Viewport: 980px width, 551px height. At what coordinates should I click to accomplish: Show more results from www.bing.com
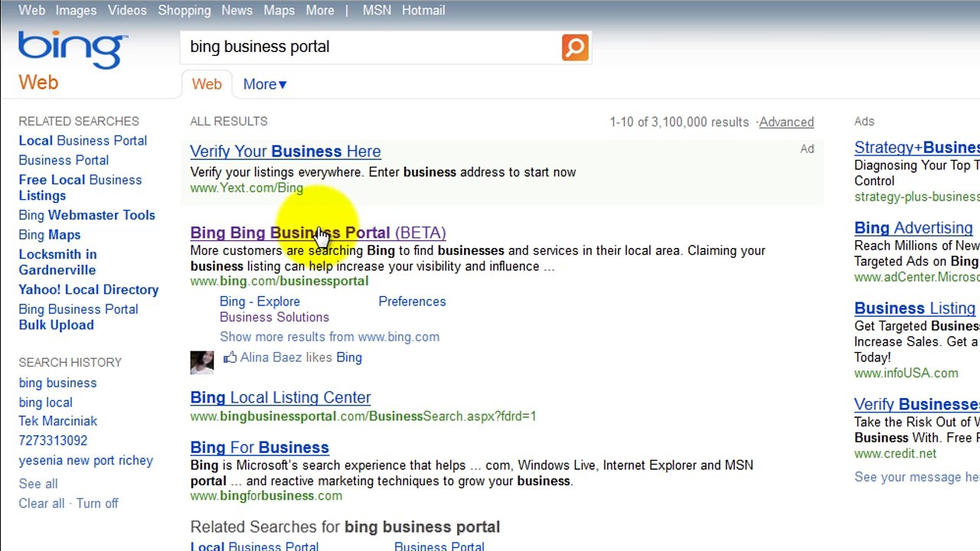click(x=329, y=337)
